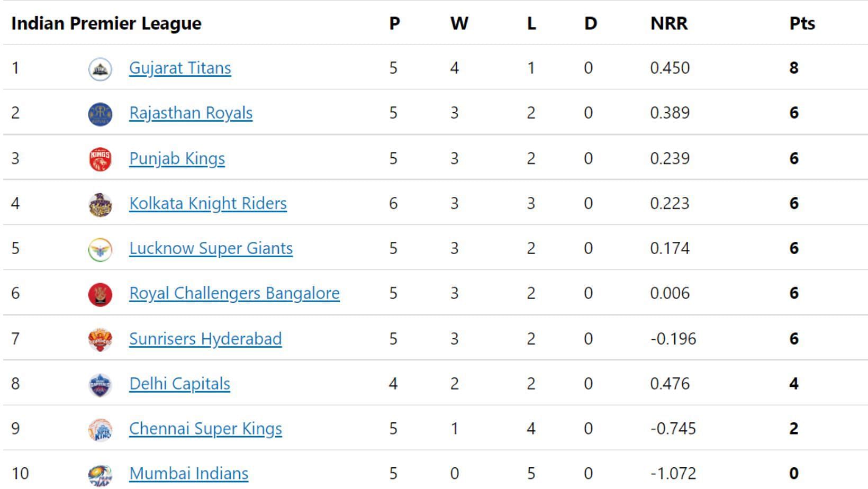Viewport: 868px width, 489px height.
Task: Follow the Punjab Kings link
Action: 177,159
